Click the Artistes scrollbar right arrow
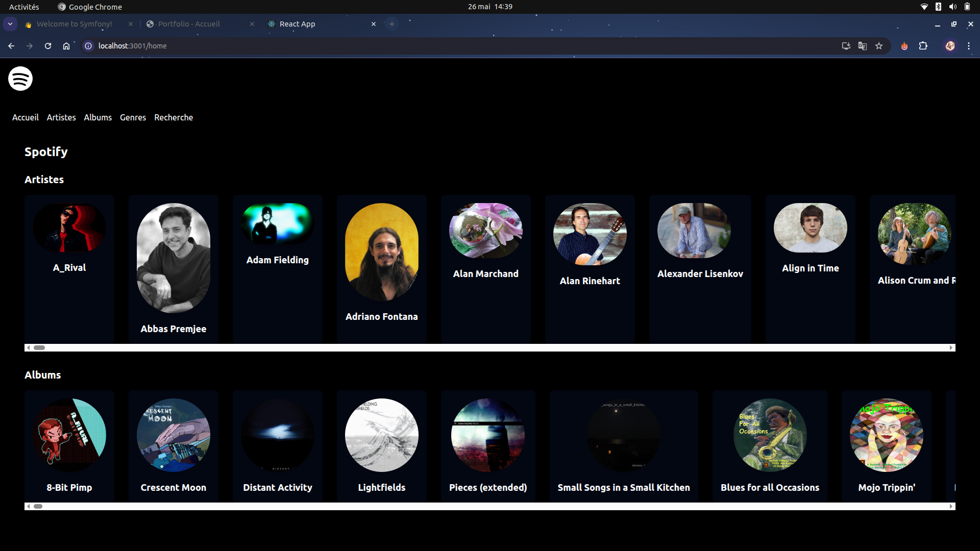 tap(951, 348)
